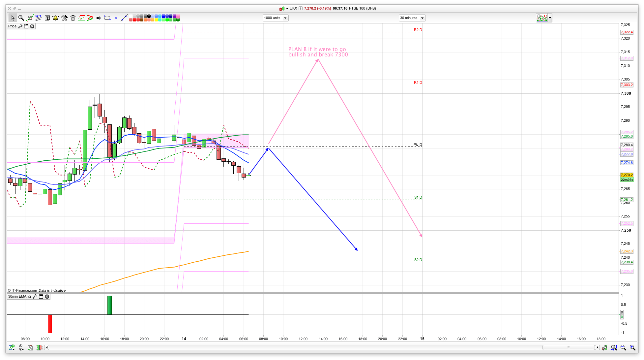644x360 pixels.
Task: Click the zoom in magnifier icon
Action: (x=632, y=347)
